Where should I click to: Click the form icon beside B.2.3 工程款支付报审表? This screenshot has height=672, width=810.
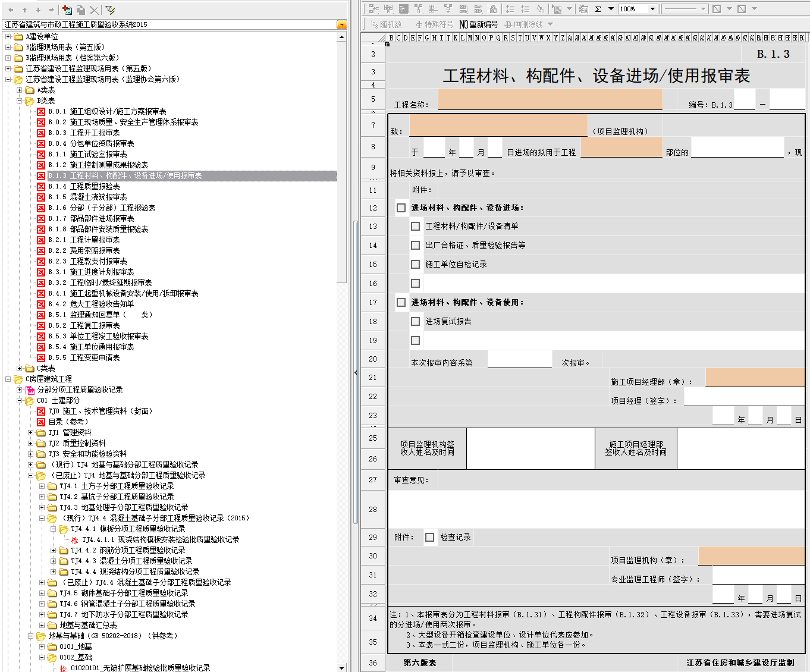(41, 262)
